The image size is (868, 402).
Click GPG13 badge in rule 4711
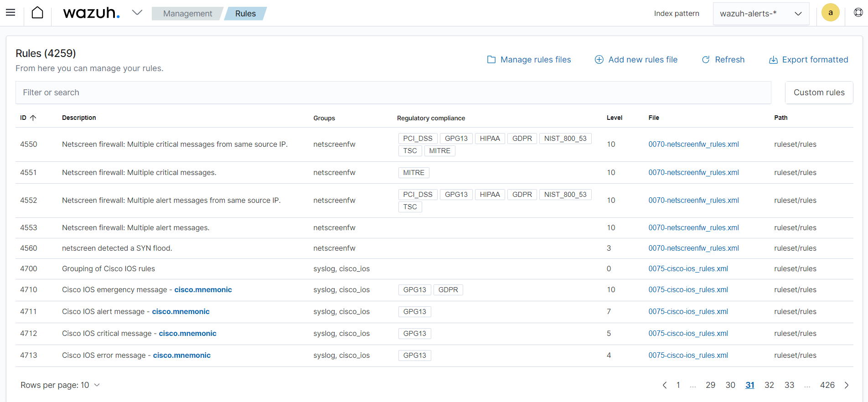tap(414, 312)
